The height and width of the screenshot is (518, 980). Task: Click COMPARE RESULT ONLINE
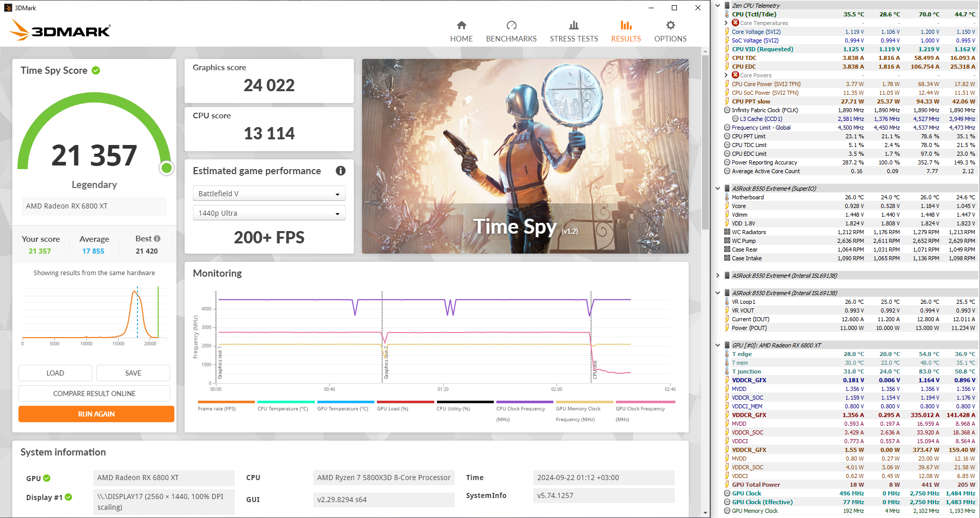[94, 393]
